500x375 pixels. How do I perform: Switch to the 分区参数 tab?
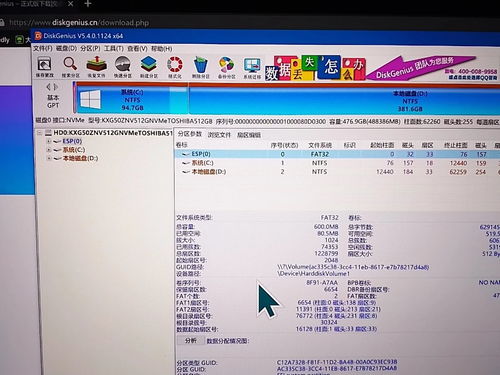[190, 134]
